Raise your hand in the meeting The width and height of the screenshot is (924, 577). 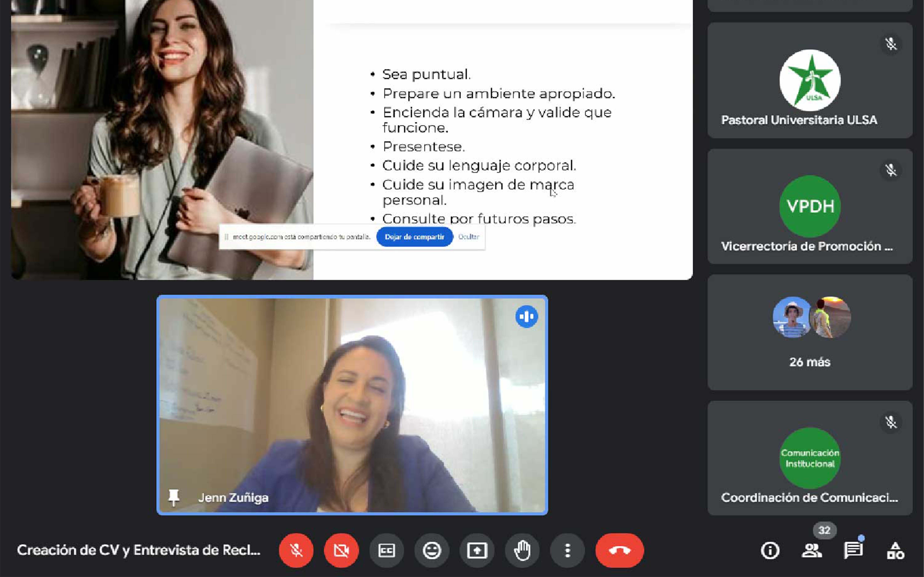[x=522, y=550]
